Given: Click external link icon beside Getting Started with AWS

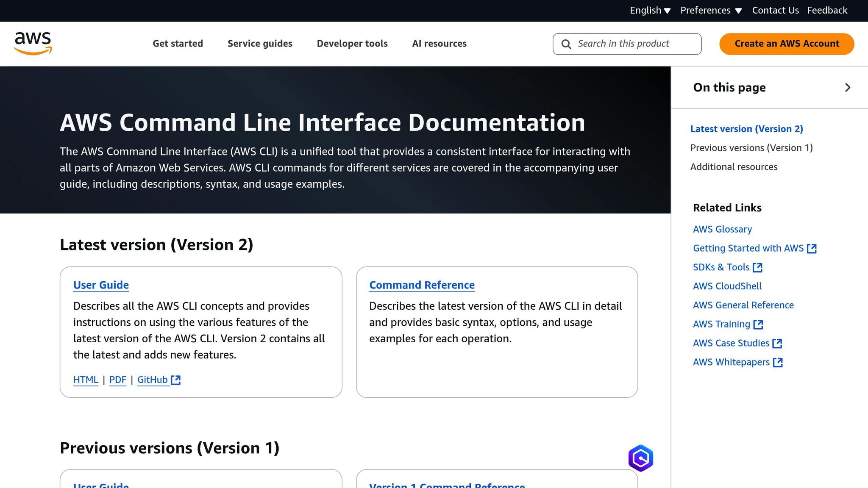Looking at the screenshot, I should click(812, 249).
